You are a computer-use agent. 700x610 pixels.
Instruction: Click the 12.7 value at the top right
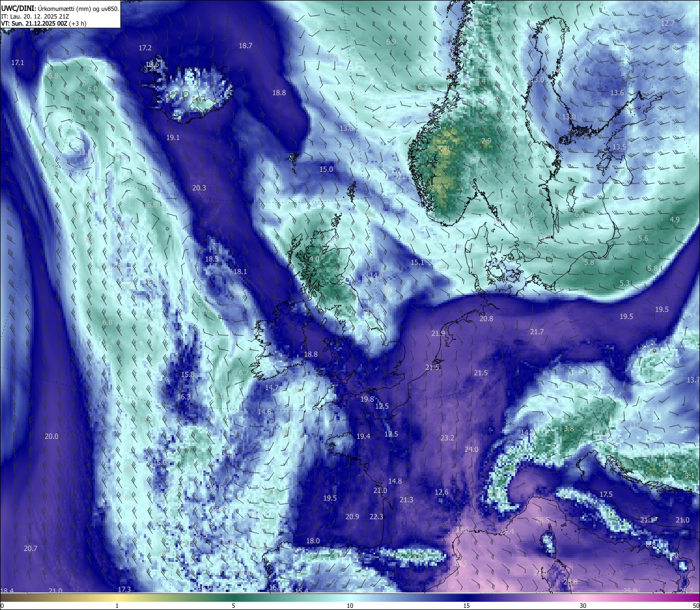668,24
